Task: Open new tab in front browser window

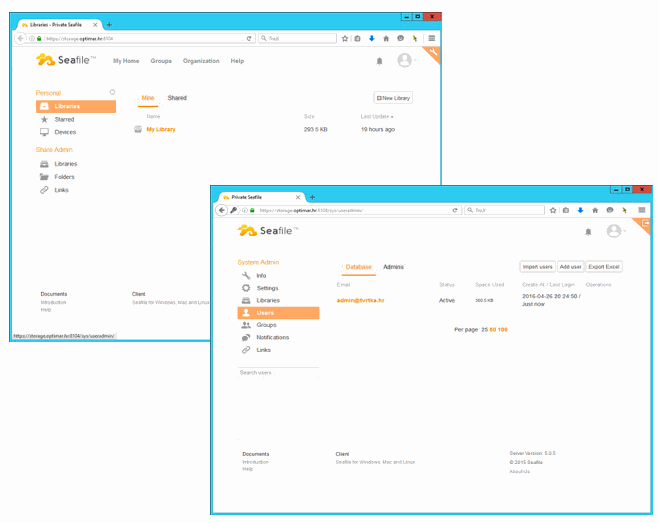Action: (312, 197)
